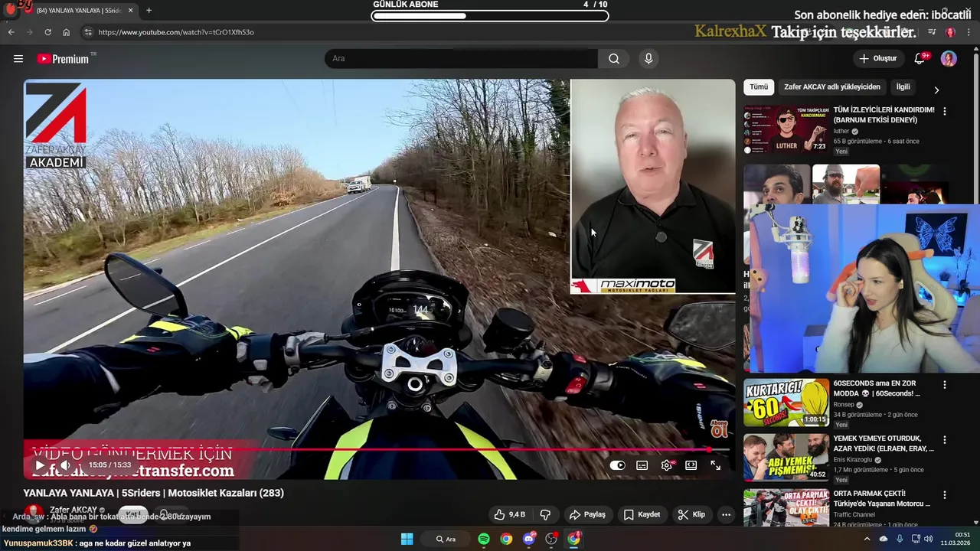Open Zafer AKCAY channel avatar
980x551 pixels.
tap(34, 514)
